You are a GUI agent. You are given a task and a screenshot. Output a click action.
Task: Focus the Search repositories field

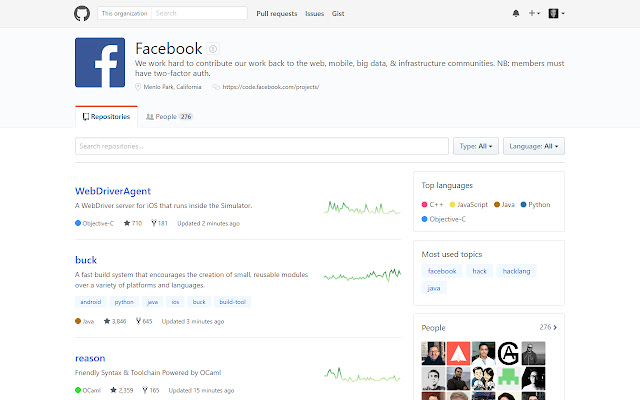click(262, 146)
